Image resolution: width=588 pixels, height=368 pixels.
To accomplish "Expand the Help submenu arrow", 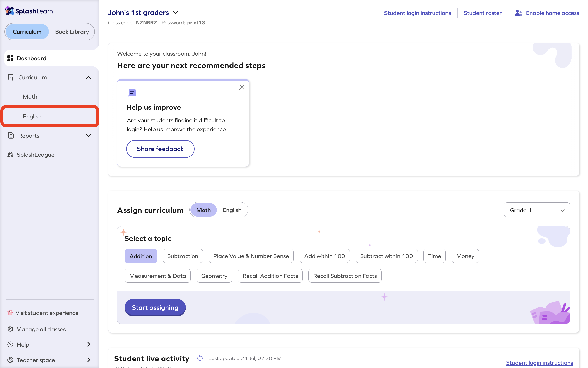I will coord(89,344).
